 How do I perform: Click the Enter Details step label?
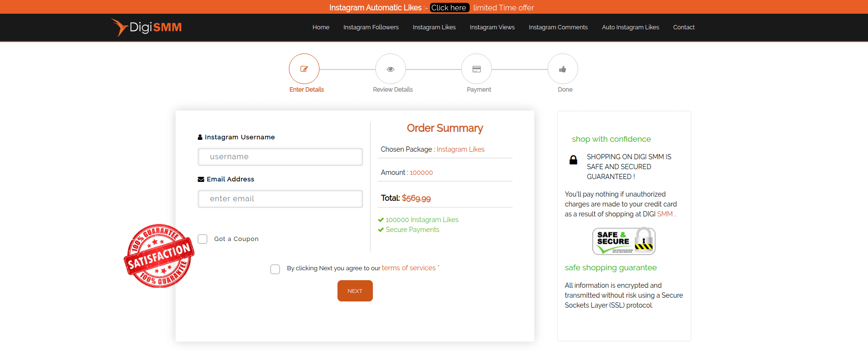tap(307, 89)
